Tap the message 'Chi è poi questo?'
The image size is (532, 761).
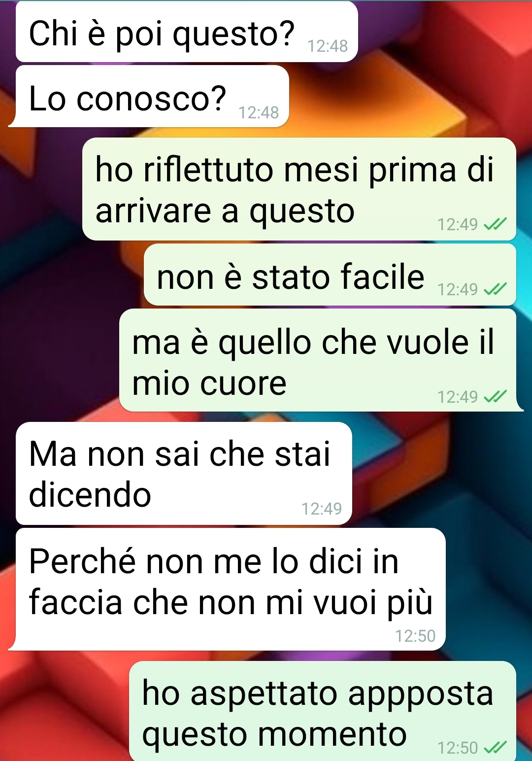(x=187, y=32)
